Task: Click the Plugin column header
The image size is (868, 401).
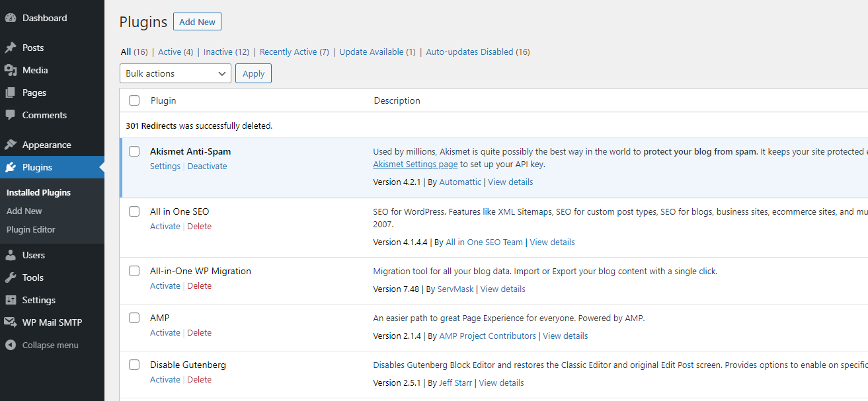Action: click(x=163, y=100)
